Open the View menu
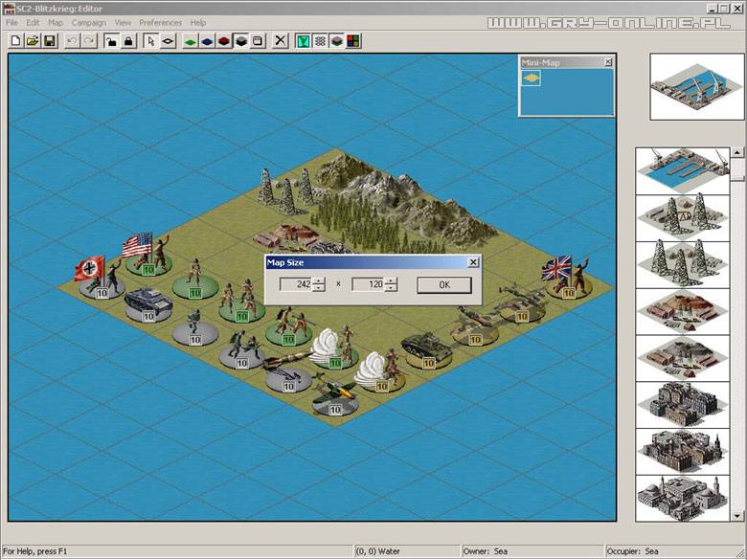747x560 pixels. [x=123, y=22]
